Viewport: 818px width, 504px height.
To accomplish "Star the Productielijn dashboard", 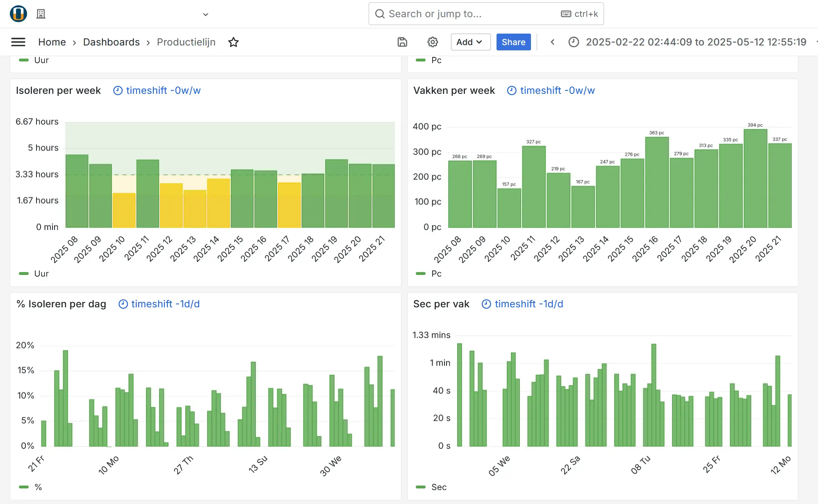I will tap(233, 42).
